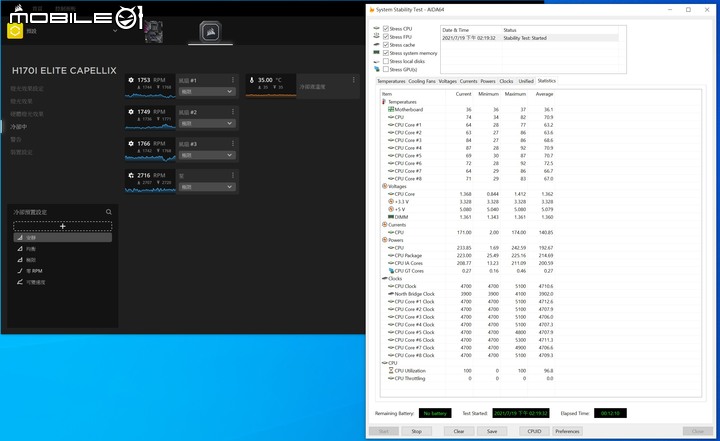
Task: Click the fan icon beside 1753 RPM
Action: [131, 80]
